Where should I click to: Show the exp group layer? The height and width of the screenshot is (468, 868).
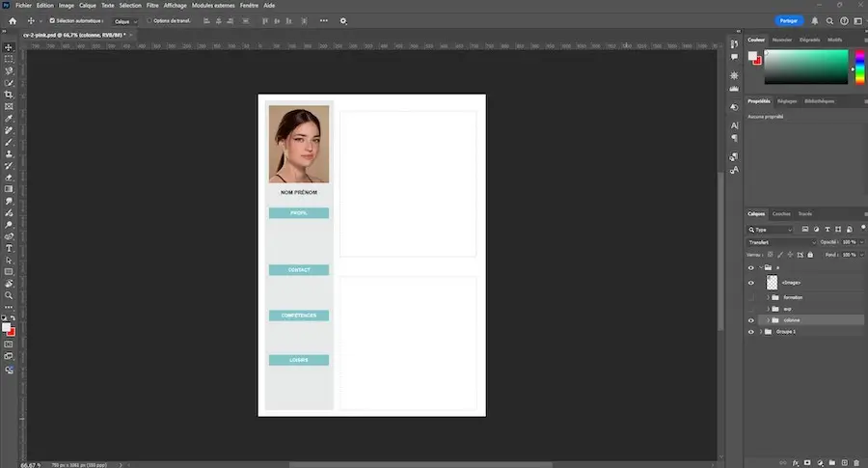751,309
